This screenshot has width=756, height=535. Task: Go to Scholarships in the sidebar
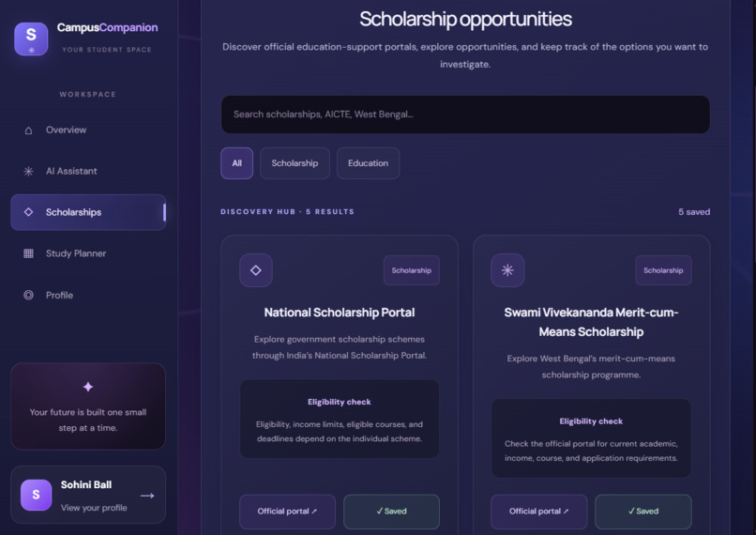[88, 212]
